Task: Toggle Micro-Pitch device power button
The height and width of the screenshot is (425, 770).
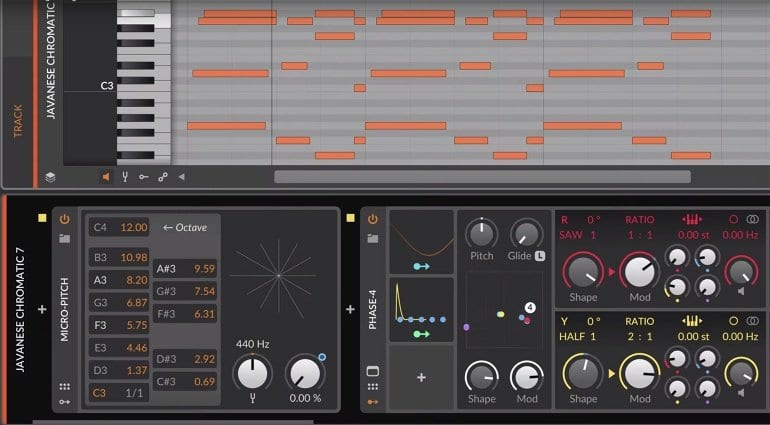Action: (x=65, y=218)
